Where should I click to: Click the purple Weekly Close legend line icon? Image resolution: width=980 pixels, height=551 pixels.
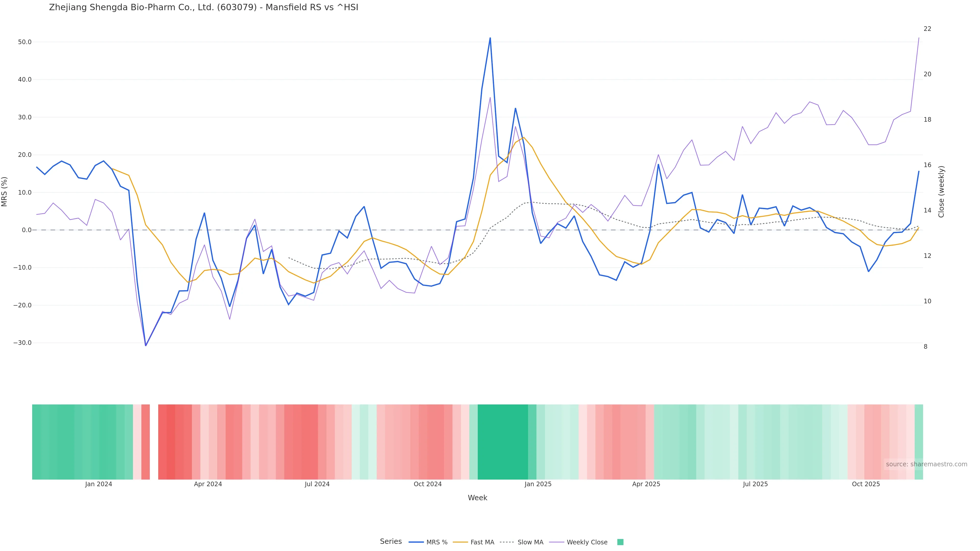[557, 542]
